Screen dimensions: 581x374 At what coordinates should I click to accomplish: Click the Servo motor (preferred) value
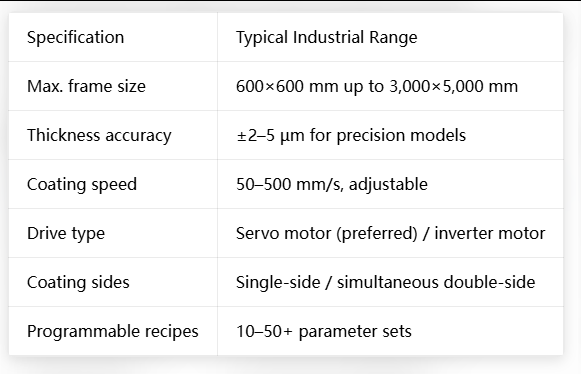327,233
